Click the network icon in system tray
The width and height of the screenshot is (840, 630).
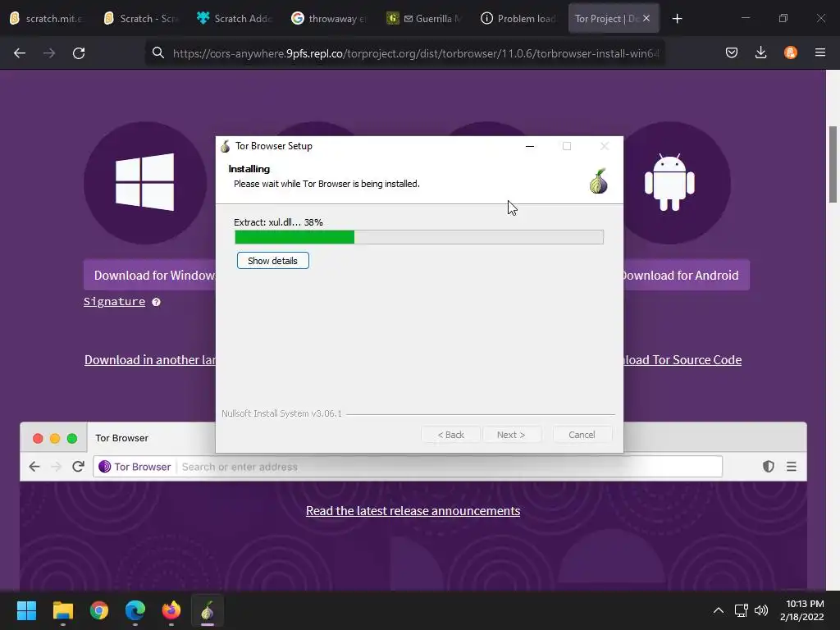[x=742, y=610]
